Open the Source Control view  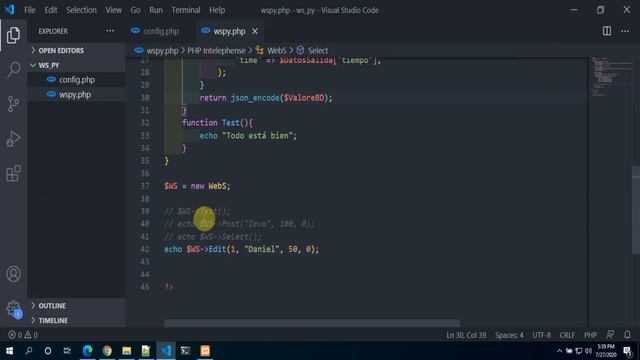point(13,104)
